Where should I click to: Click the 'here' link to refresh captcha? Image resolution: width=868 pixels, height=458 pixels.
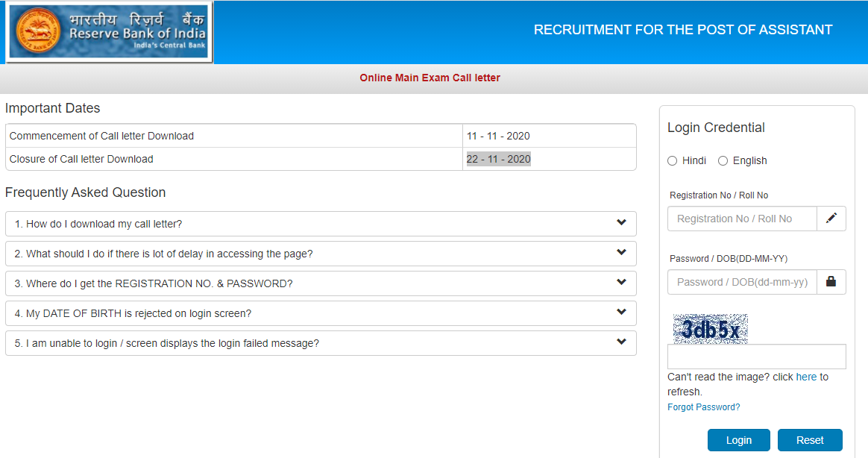806,377
